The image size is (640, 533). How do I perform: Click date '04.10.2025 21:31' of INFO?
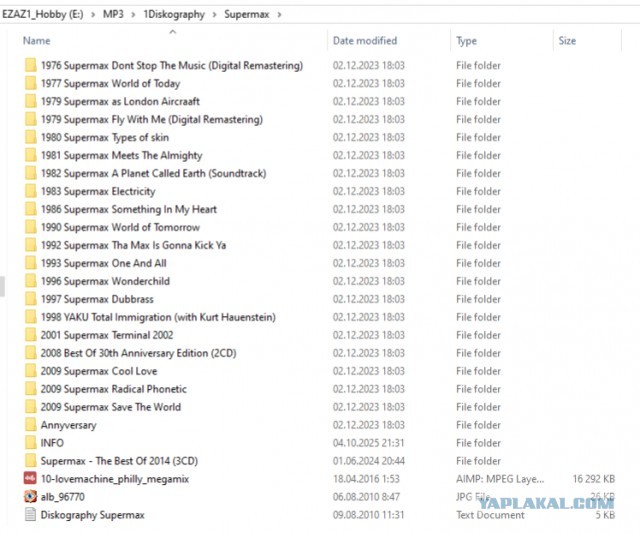click(369, 442)
